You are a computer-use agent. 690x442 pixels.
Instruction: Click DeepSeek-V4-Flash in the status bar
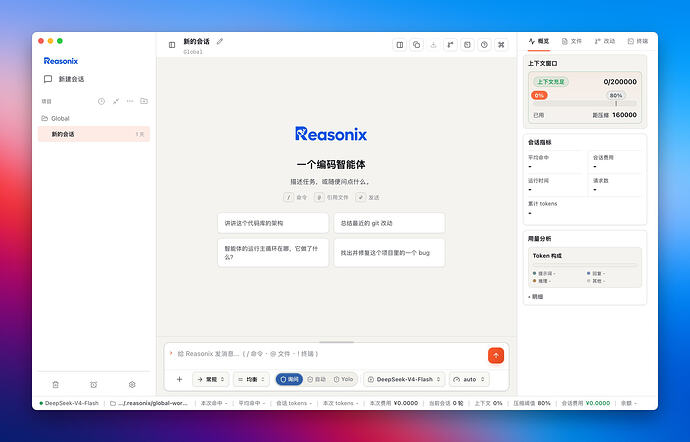pyautogui.click(x=69, y=403)
